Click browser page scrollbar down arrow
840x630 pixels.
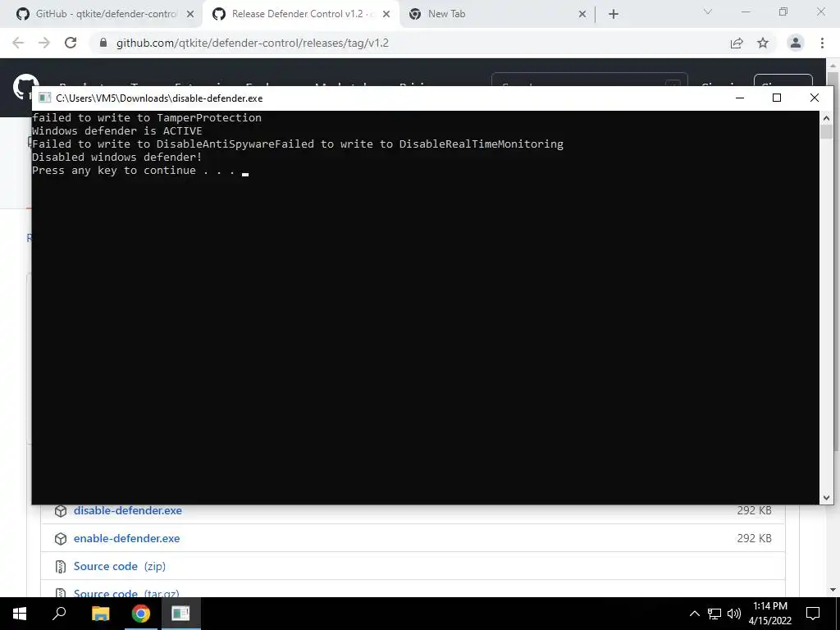click(833, 590)
